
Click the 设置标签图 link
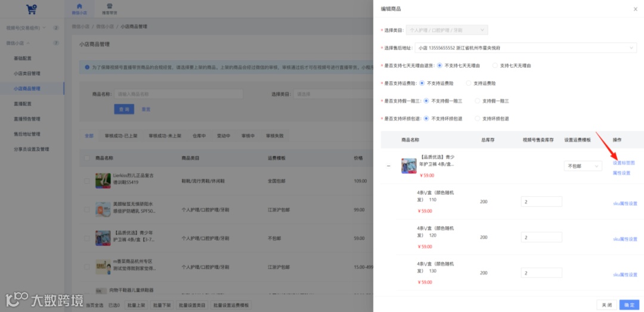624,163
